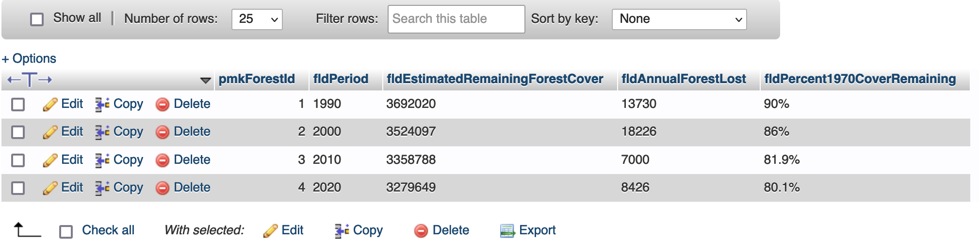Click the Copy icon for the 2020 row
The image size is (980, 245).
click(x=102, y=188)
